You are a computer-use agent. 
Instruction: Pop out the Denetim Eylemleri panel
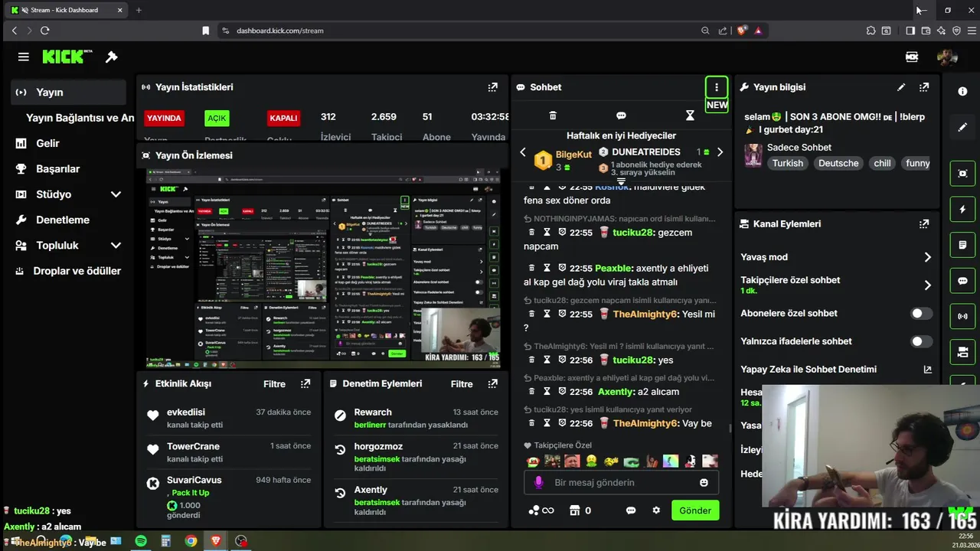click(492, 383)
